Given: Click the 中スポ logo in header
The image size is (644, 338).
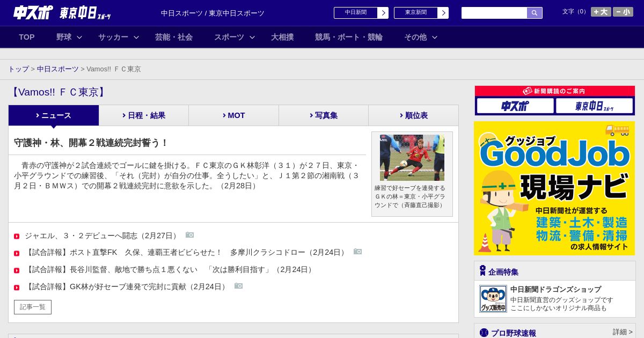Looking at the screenshot, I should [x=33, y=12].
